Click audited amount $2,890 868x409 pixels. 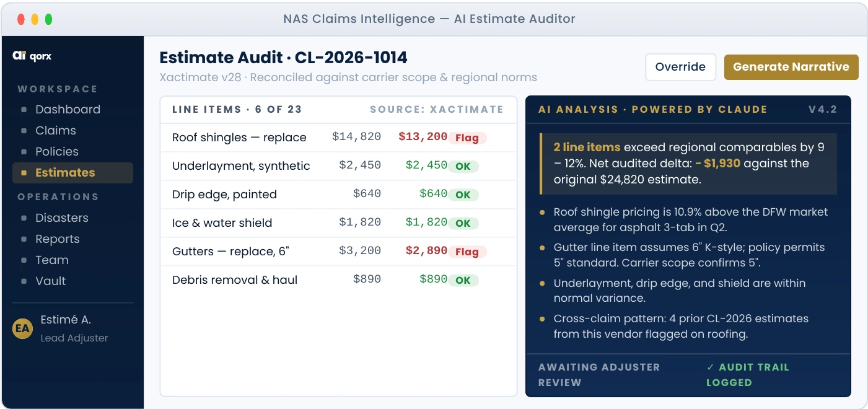pos(426,251)
